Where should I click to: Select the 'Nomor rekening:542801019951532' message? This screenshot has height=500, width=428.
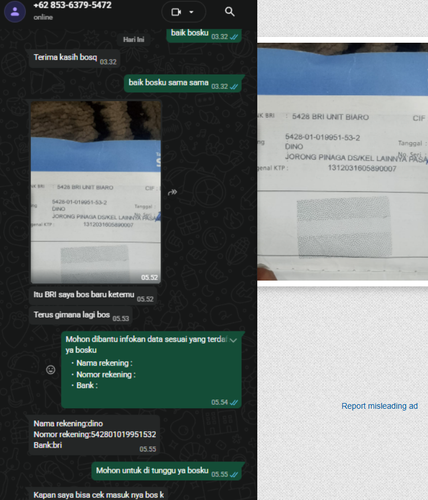94,435
